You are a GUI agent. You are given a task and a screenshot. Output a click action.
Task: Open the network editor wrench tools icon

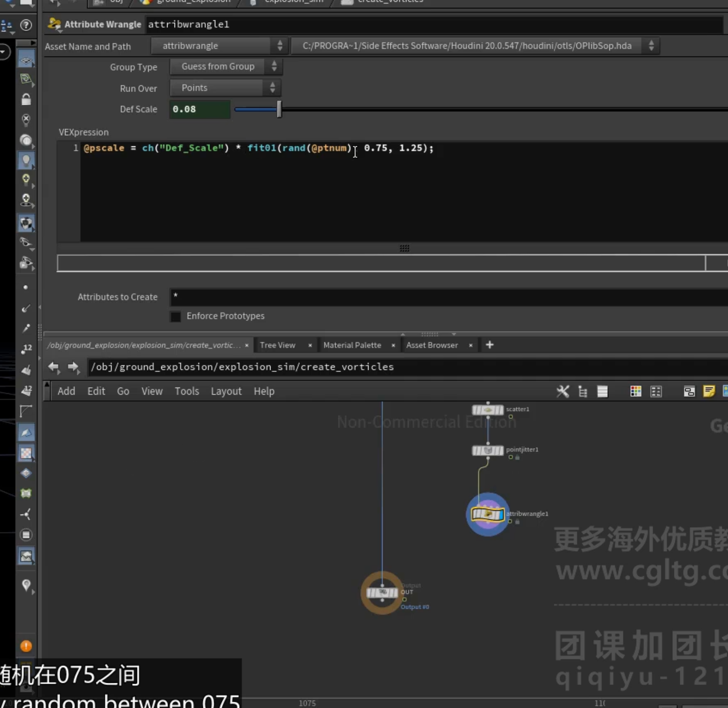563,391
